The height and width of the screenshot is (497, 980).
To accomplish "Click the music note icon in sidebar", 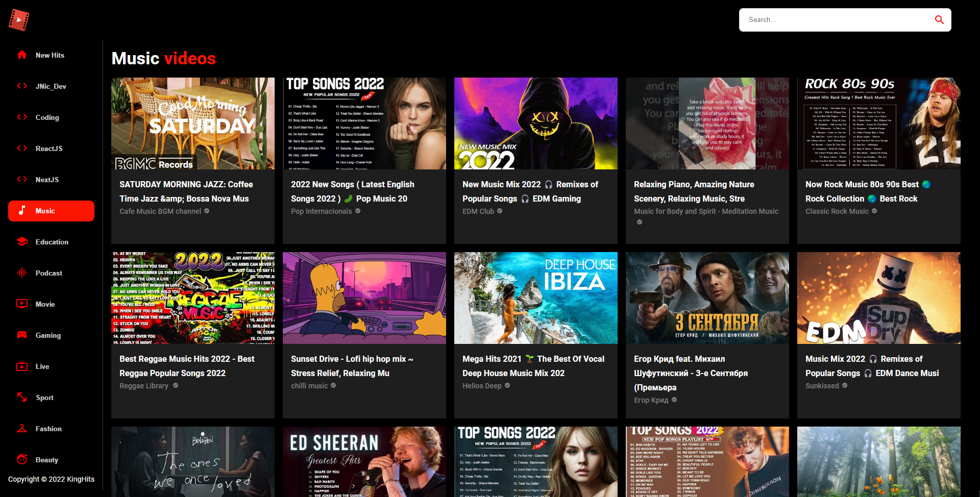I will (22, 210).
